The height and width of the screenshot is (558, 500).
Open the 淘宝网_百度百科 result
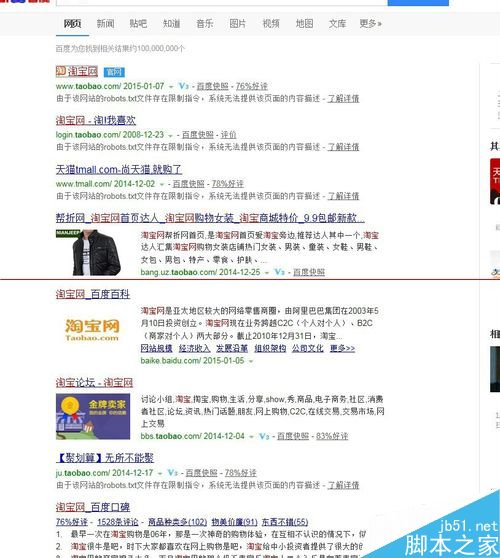click(x=93, y=294)
